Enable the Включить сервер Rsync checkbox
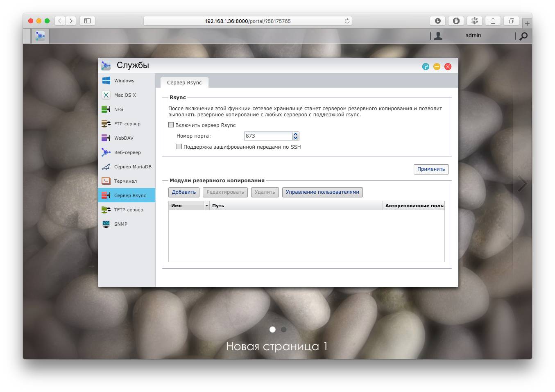Viewport: 555px width, 392px height. click(171, 125)
